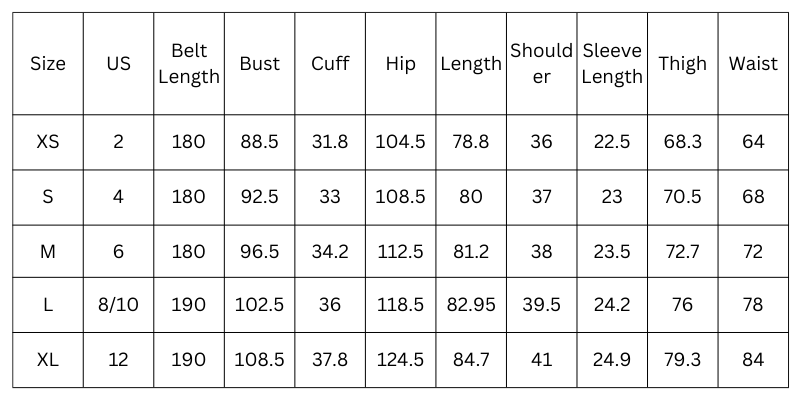Select the bust value 102.5
Viewport: 800px width, 400px height.
[260, 305]
